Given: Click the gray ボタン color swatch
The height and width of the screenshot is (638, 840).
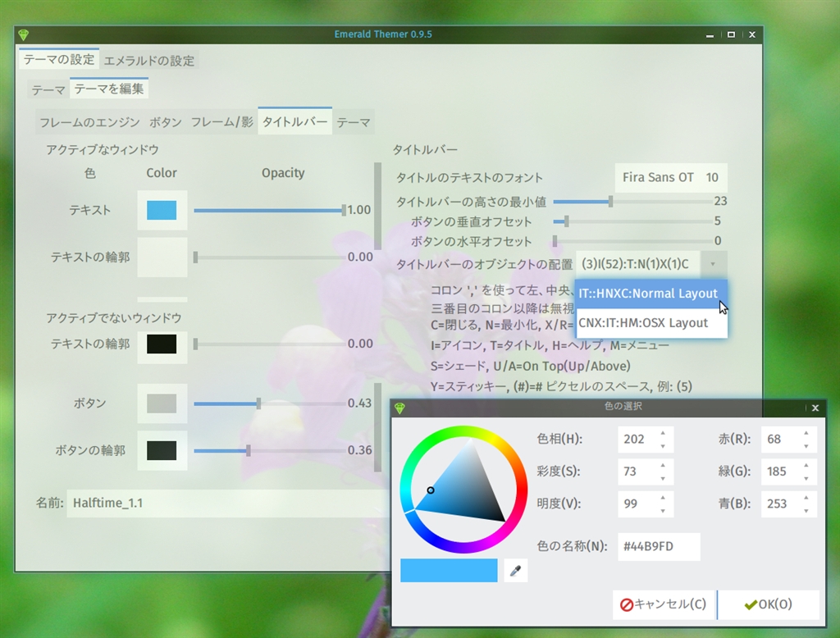Looking at the screenshot, I should [x=162, y=403].
